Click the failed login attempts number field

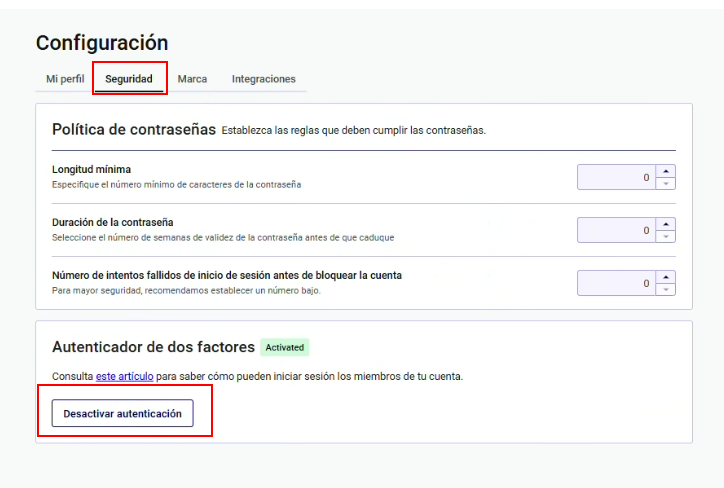coord(617,283)
